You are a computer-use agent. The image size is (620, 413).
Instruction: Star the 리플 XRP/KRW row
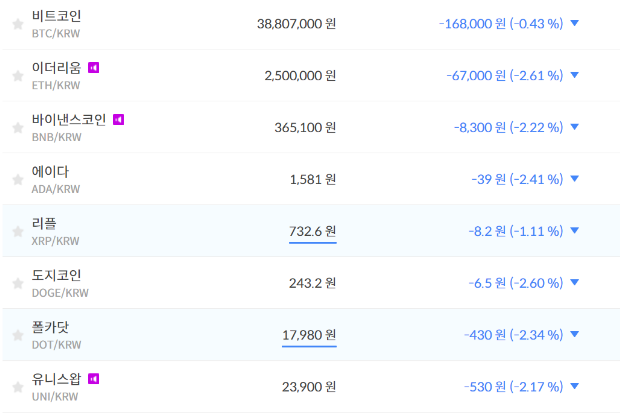click(x=17, y=231)
